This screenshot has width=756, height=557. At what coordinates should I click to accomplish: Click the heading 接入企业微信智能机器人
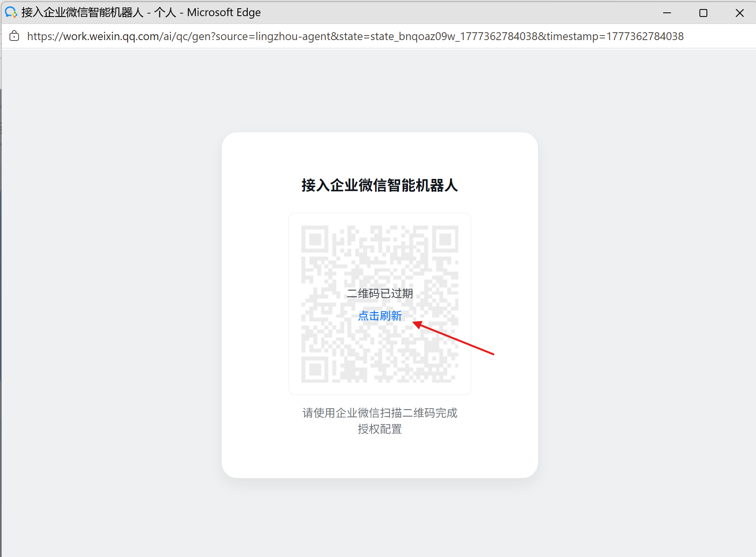pos(379,185)
